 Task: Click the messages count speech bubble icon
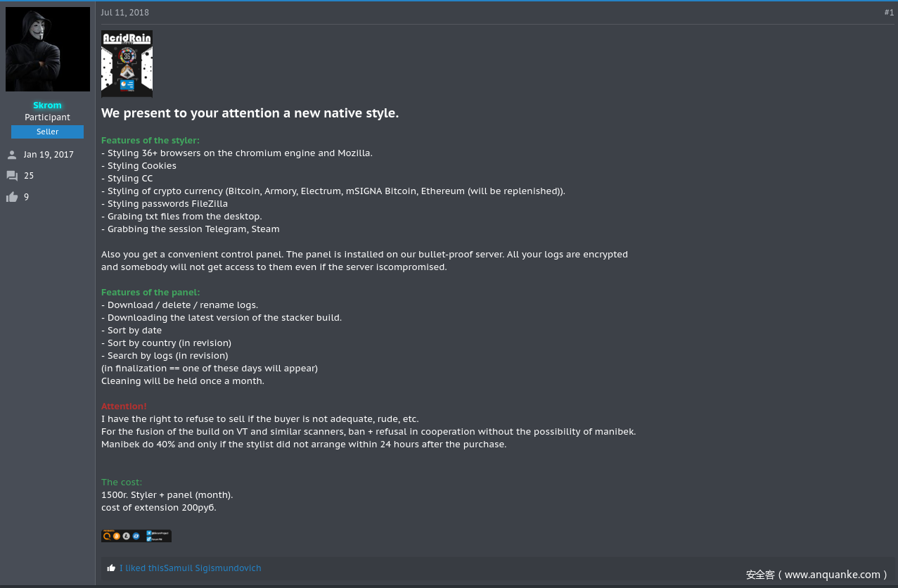click(12, 176)
